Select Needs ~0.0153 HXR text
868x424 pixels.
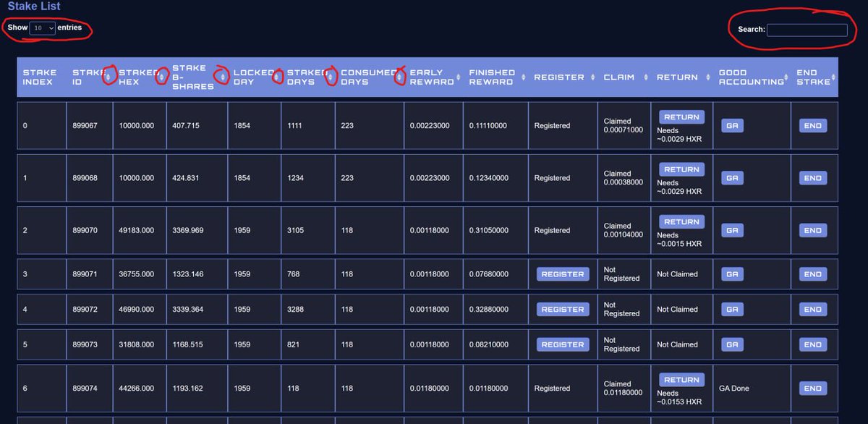[x=679, y=397]
